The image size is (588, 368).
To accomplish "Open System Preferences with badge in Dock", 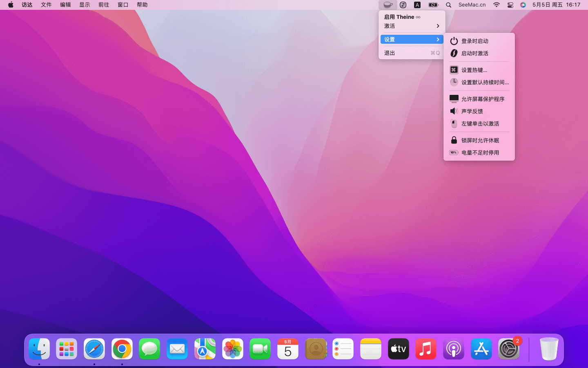I will pos(508,349).
